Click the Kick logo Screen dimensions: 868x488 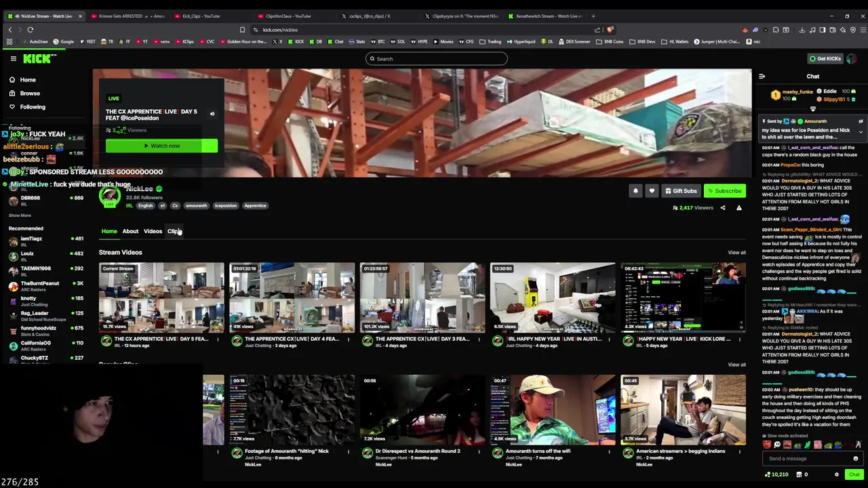[x=38, y=59]
